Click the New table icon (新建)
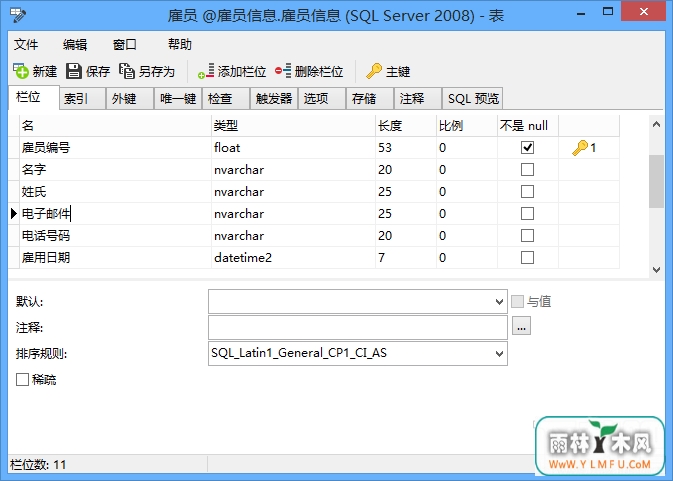Screen dimensions: 673x481 pos(20,71)
